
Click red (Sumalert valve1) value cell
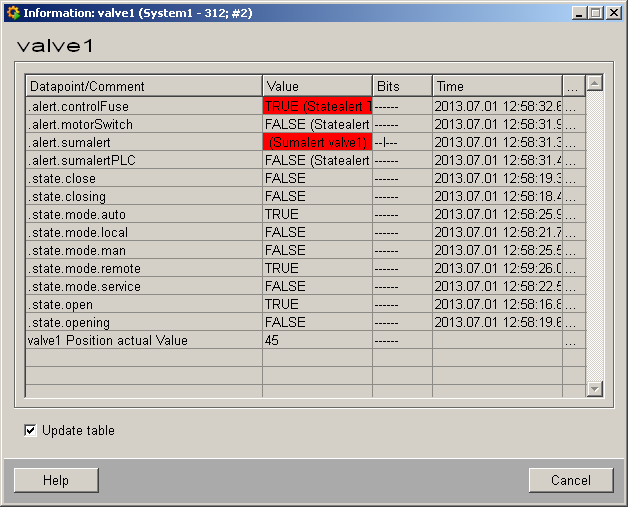pyautogui.click(x=318, y=143)
